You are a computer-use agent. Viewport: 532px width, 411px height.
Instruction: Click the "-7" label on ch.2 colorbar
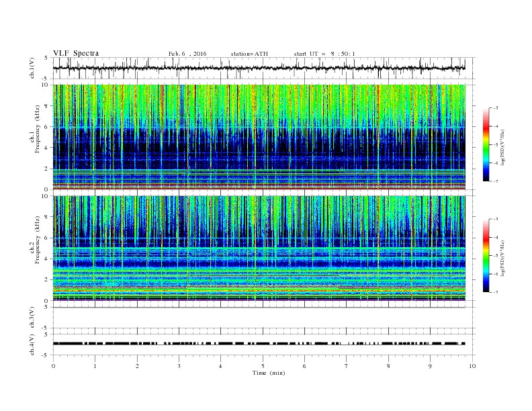tap(496, 292)
